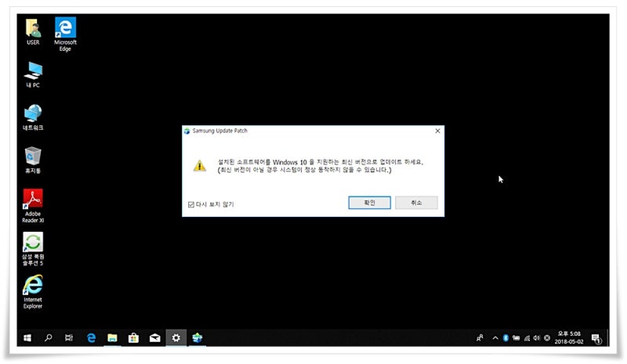
Task: Click the battery power tray icon
Action: click(x=516, y=338)
